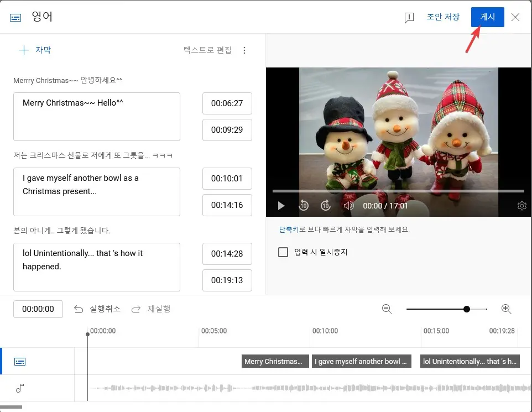
Task: Click the zoom out magnifier above the timeline
Action: click(387, 309)
